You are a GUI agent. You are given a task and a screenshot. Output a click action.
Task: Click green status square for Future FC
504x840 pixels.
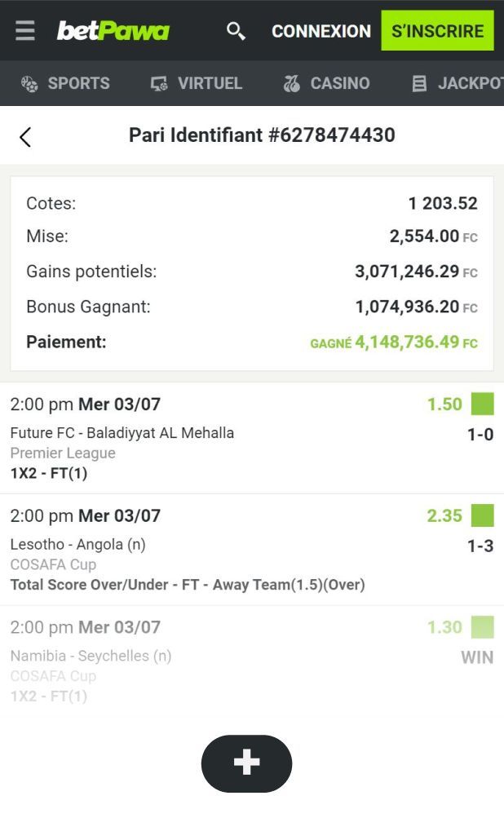[483, 405]
